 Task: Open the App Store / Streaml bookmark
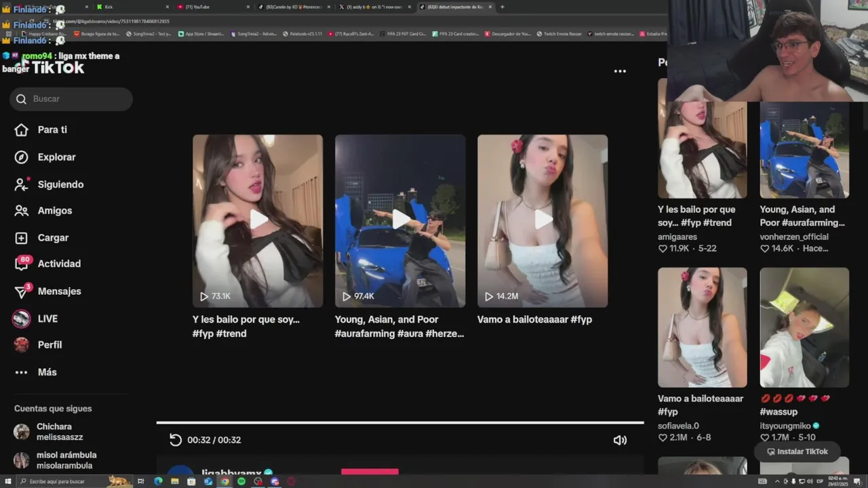coord(201,33)
